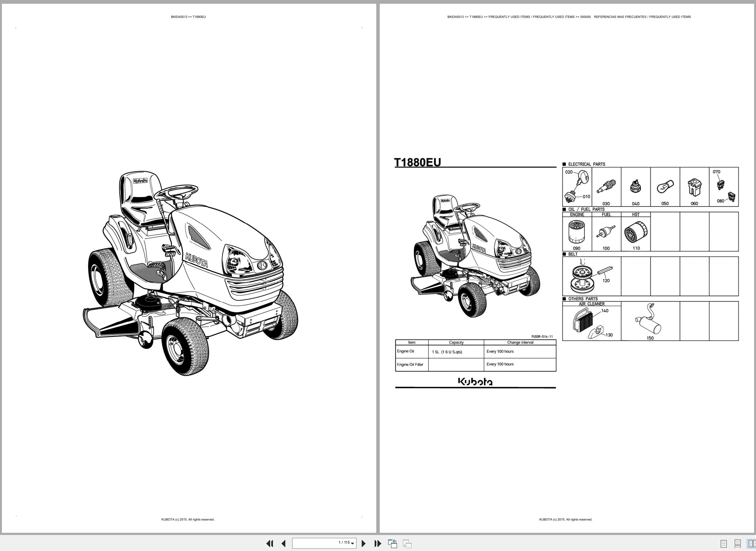Go to the first page
The image size is (756, 551).
270,544
